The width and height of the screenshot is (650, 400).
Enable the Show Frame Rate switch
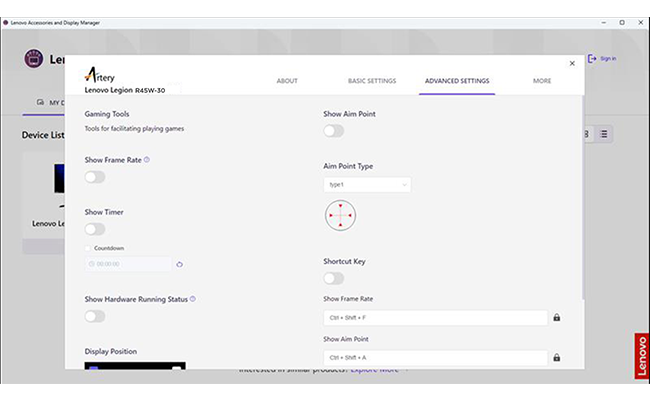point(95,177)
